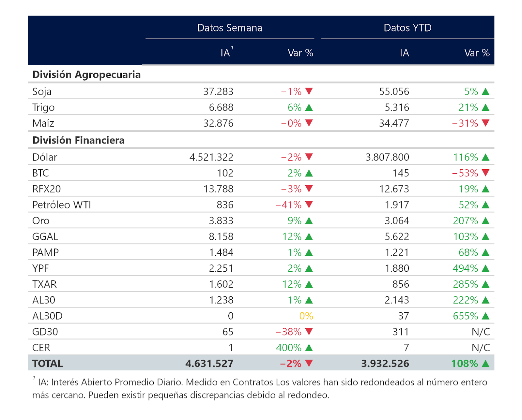
Task: Click the AL30 row label
Action: (44, 300)
